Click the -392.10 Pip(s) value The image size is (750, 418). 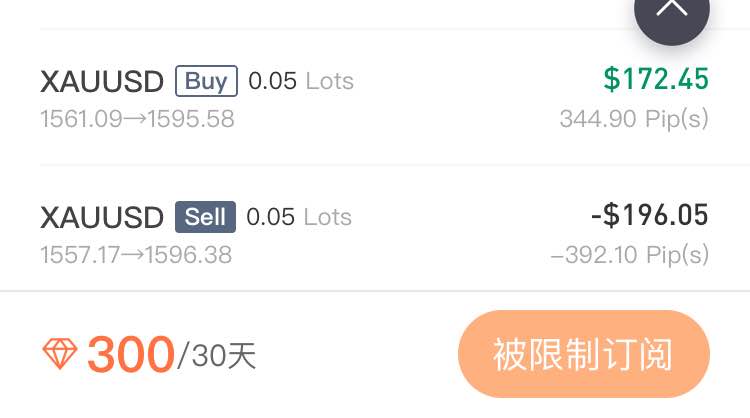[629, 255]
